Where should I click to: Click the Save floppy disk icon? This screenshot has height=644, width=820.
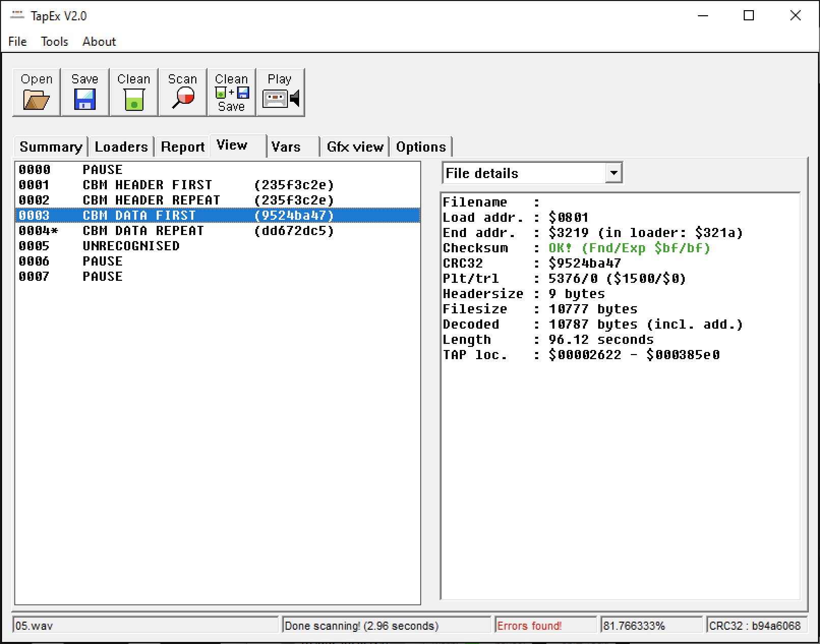coord(84,99)
